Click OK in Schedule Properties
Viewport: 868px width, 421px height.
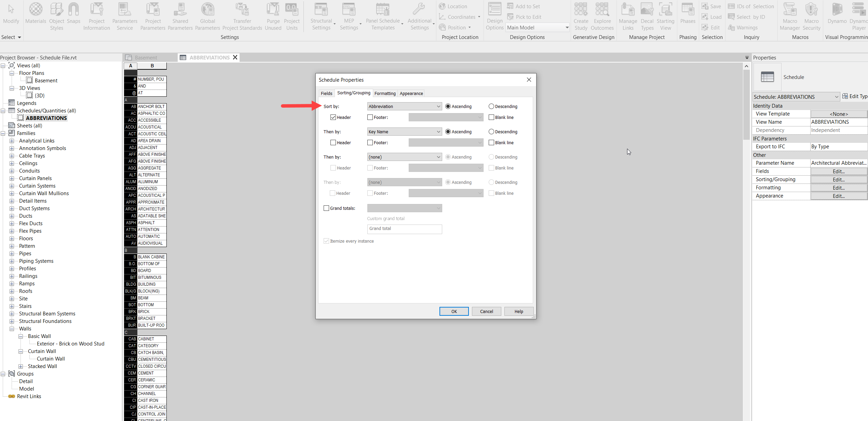pyautogui.click(x=454, y=311)
